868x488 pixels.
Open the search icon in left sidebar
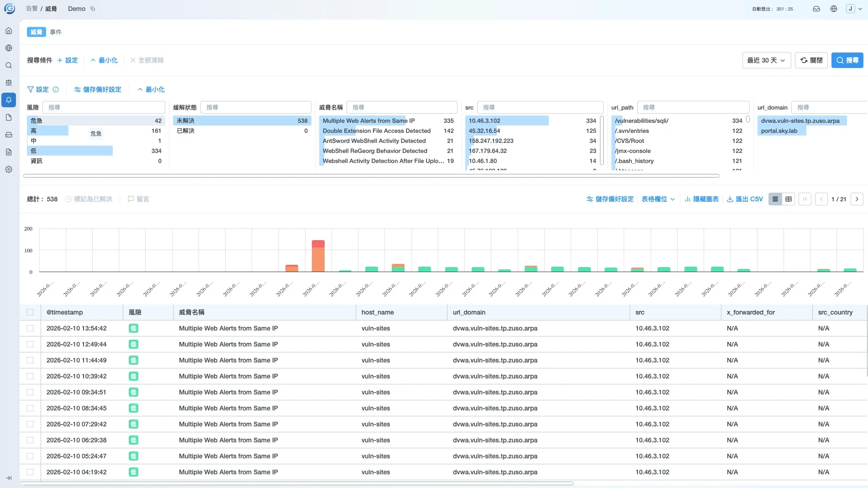click(9, 65)
